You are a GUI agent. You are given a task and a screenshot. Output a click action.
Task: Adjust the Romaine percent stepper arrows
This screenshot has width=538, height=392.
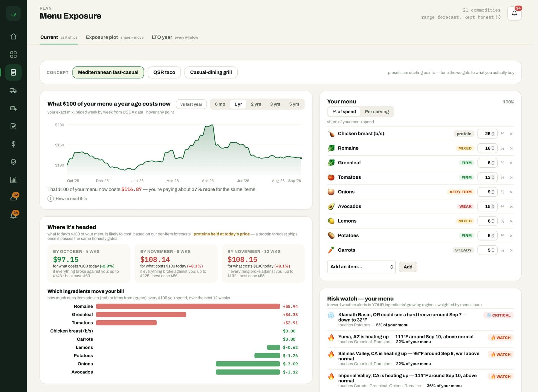493,148
